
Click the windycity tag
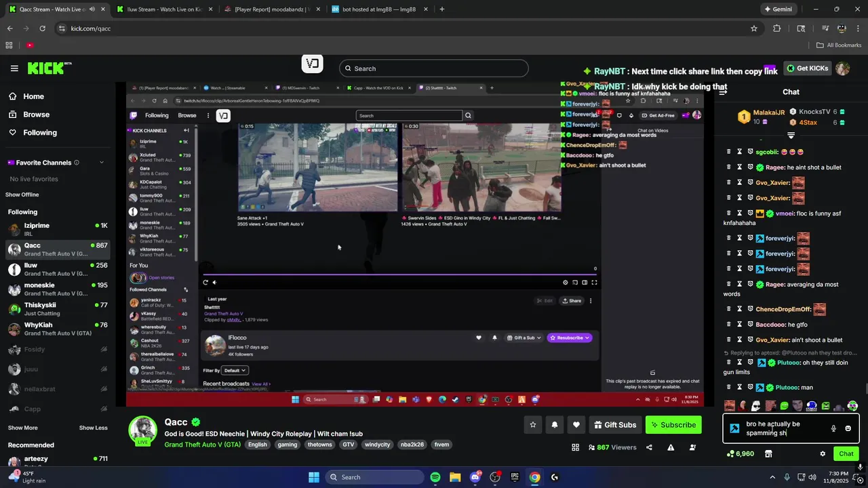click(377, 445)
